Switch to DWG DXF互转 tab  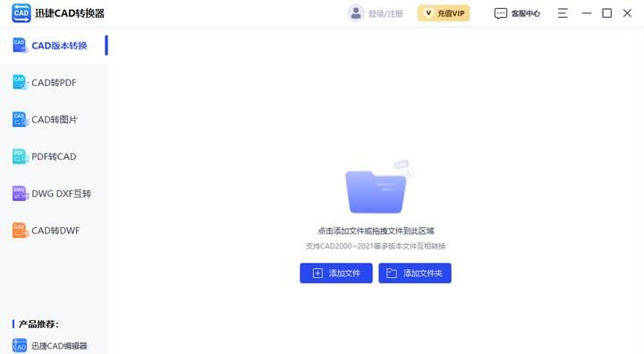point(55,193)
